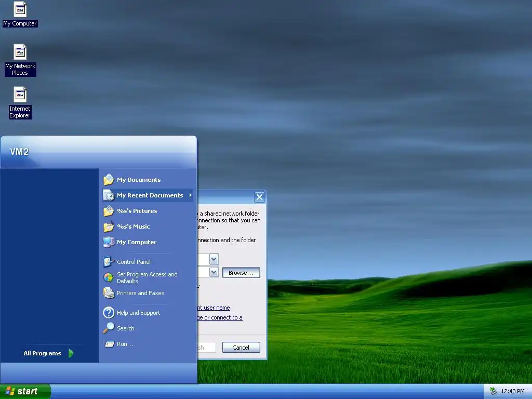Screen dimensions: 532x399
Task: Click the %s's Pictures folder icon
Action: (x=109, y=211)
